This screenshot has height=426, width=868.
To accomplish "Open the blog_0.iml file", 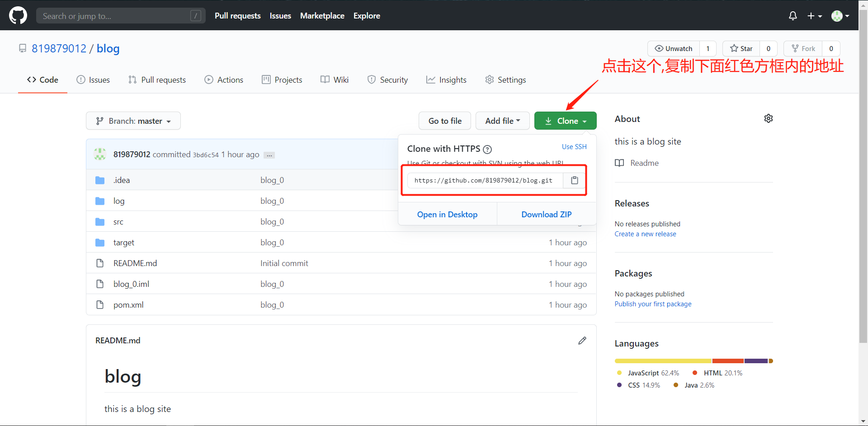I will pyautogui.click(x=131, y=284).
